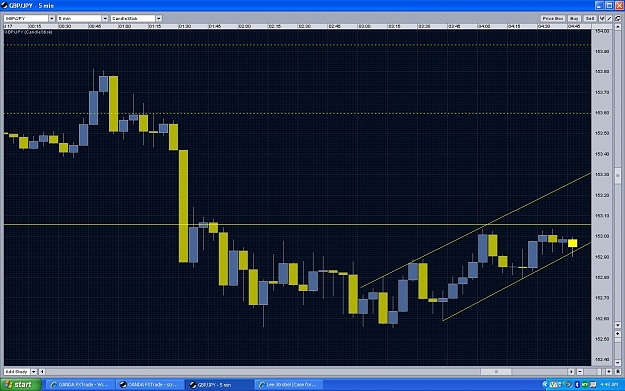Click the horizontal scrollbar right arrow

coord(571,371)
